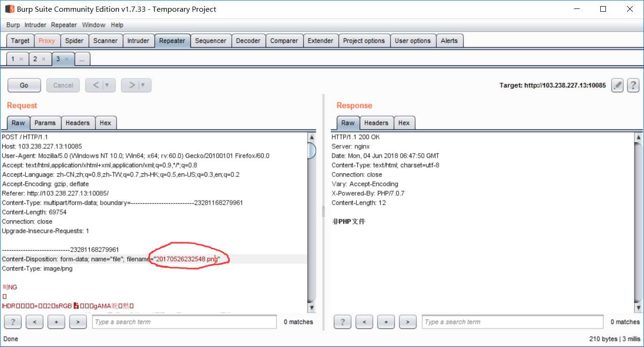This screenshot has width=644, height=347.
Task: Select Repeater request tab 2
Action: 35,59
